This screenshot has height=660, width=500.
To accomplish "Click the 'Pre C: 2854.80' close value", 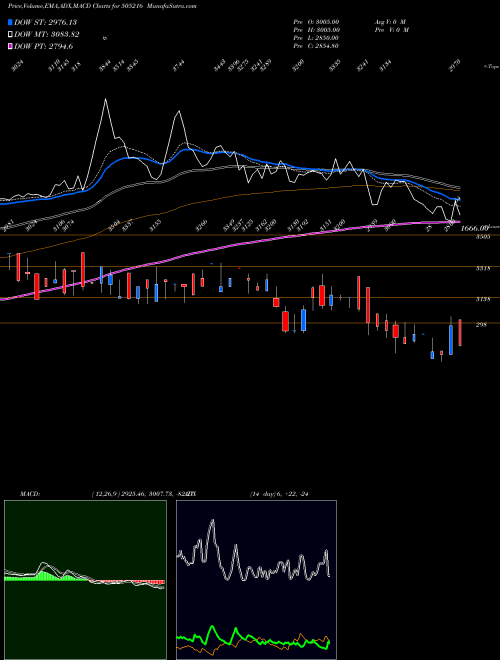I will pos(316,46).
